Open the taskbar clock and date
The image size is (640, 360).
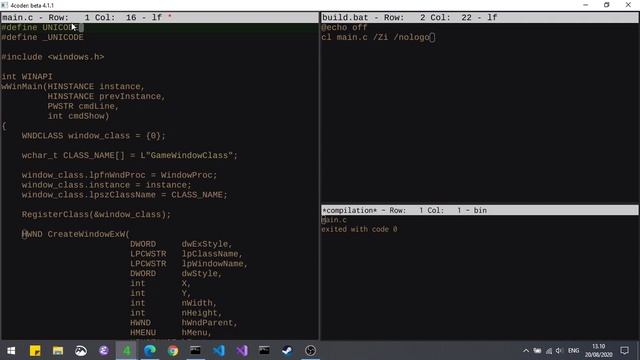click(598, 351)
